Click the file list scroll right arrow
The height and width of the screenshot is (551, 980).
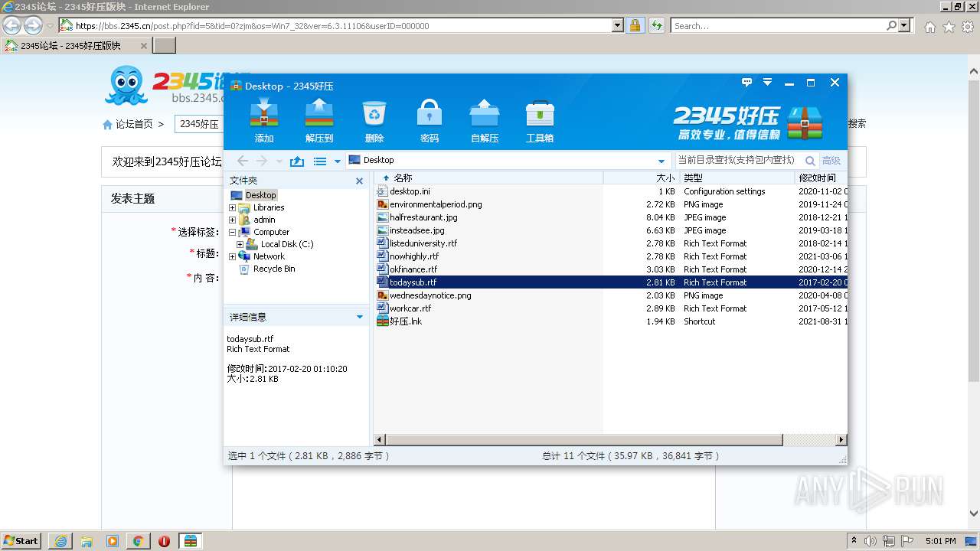(841, 440)
